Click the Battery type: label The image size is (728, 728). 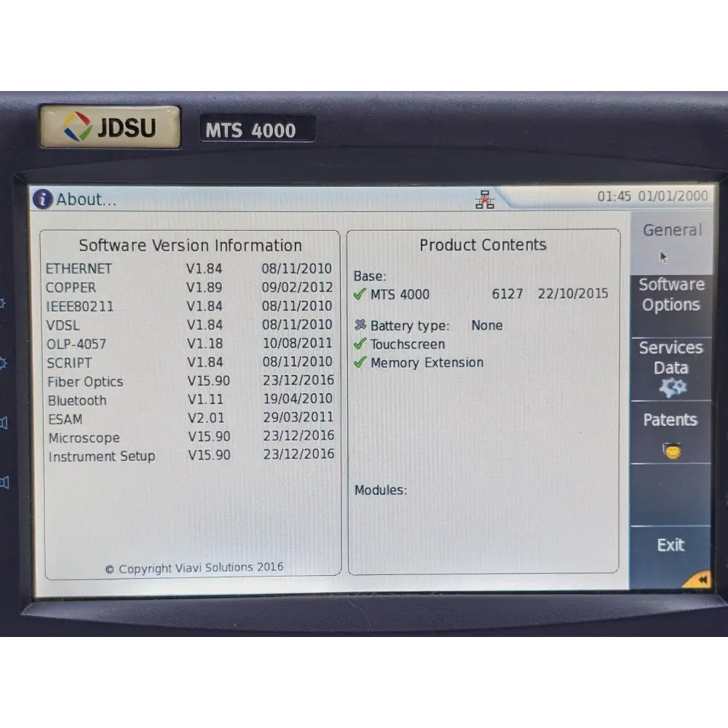[x=410, y=325]
